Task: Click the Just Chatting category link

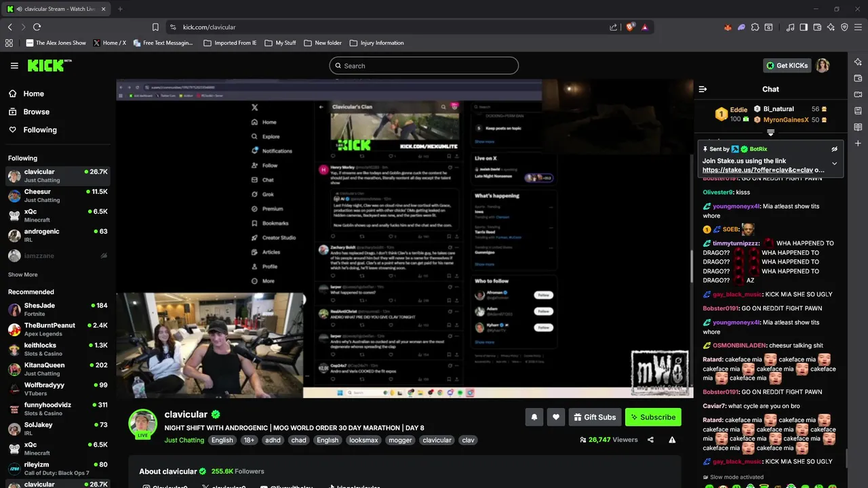Action: 184,440
